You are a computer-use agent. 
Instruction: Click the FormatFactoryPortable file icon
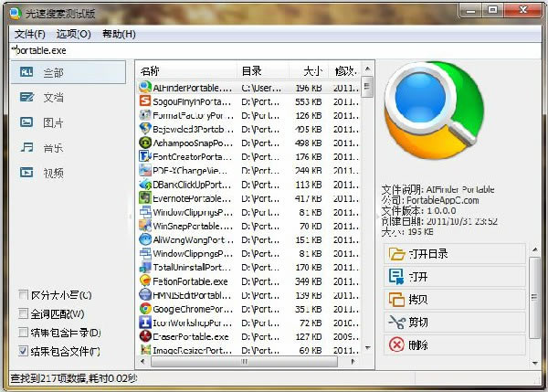pyautogui.click(x=145, y=115)
